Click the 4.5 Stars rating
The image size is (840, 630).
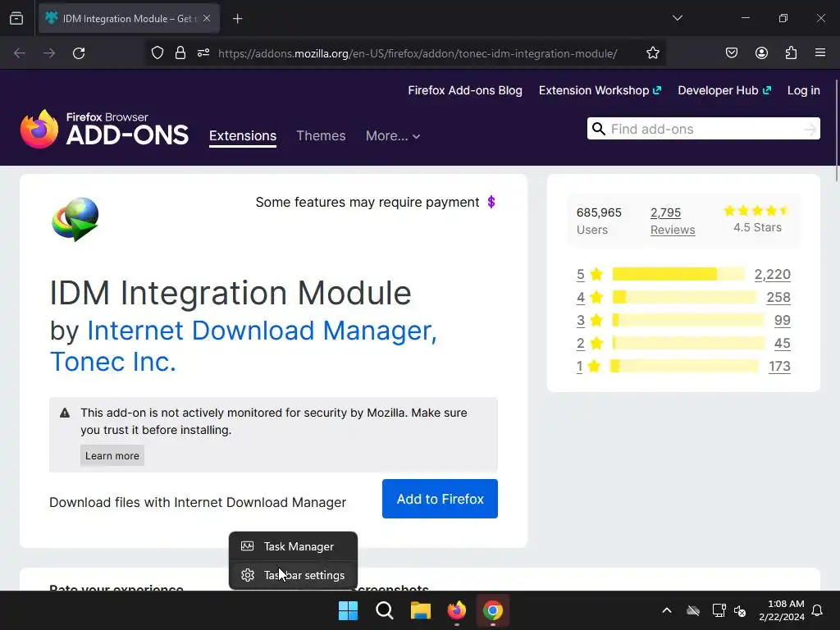[757, 219]
